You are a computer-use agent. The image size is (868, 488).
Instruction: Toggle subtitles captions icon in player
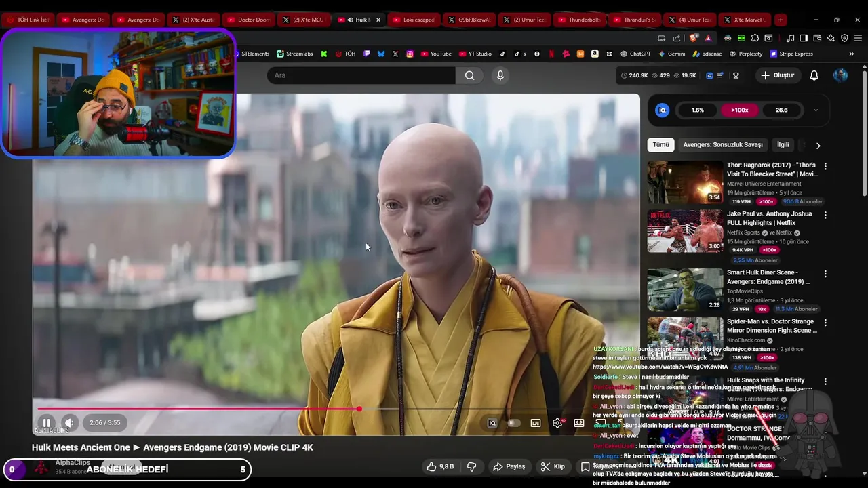(536, 423)
